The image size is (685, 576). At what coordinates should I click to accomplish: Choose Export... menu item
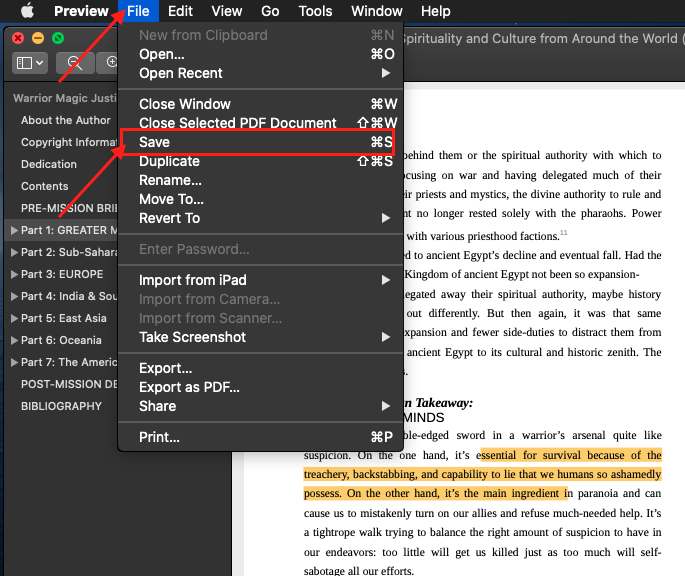(x=260, y=368)
